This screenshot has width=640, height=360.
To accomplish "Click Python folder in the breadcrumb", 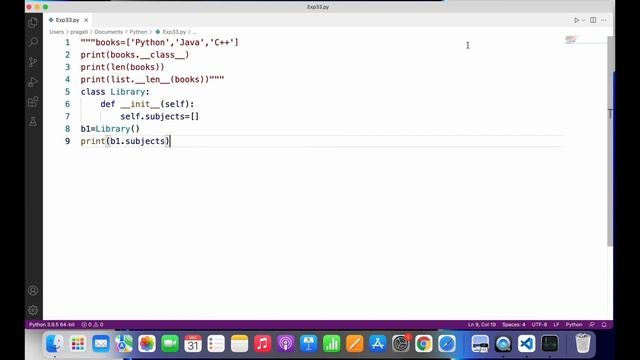I will point(138,32).
